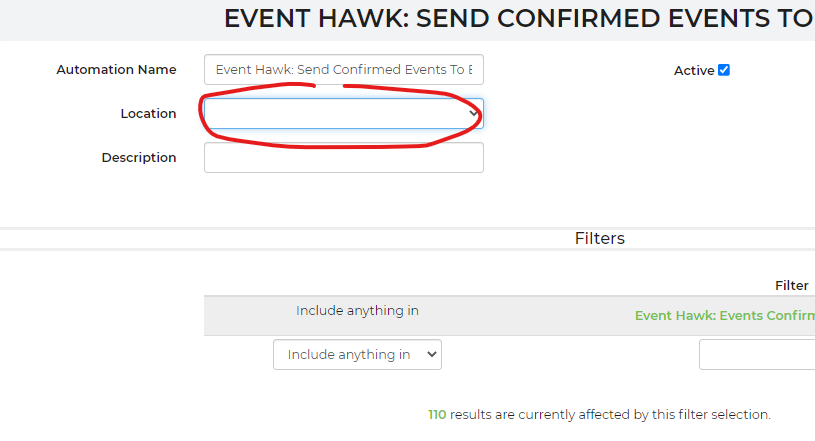Click the Automation Name label

point(116,70)
